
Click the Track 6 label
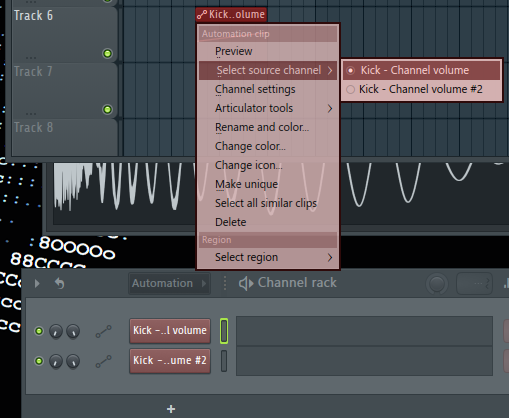click(33, 16)
